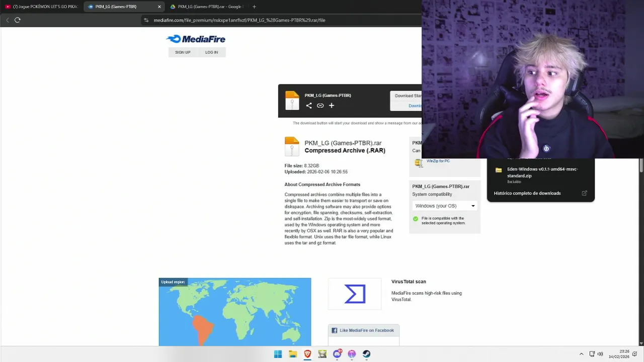Viewport: 644px width, 362px height.
Task: Click the WinZip icon
Action: (x=418, y=162)
